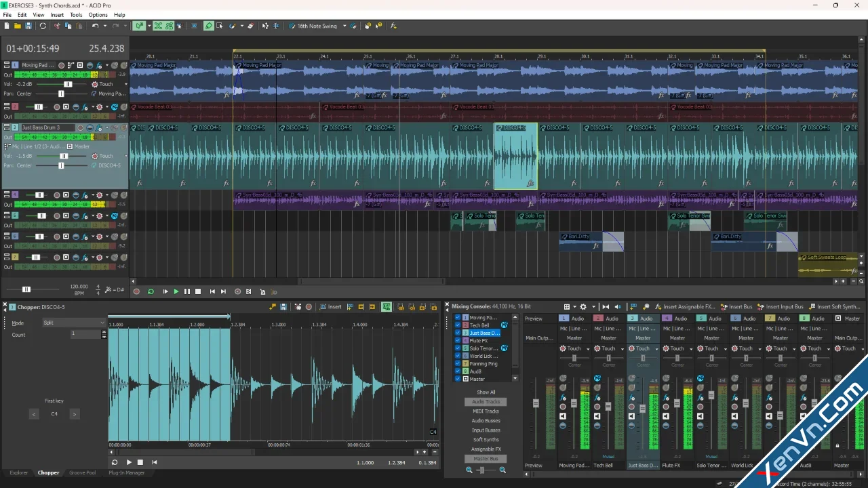Stop the Chopper preview

point(140,462)
